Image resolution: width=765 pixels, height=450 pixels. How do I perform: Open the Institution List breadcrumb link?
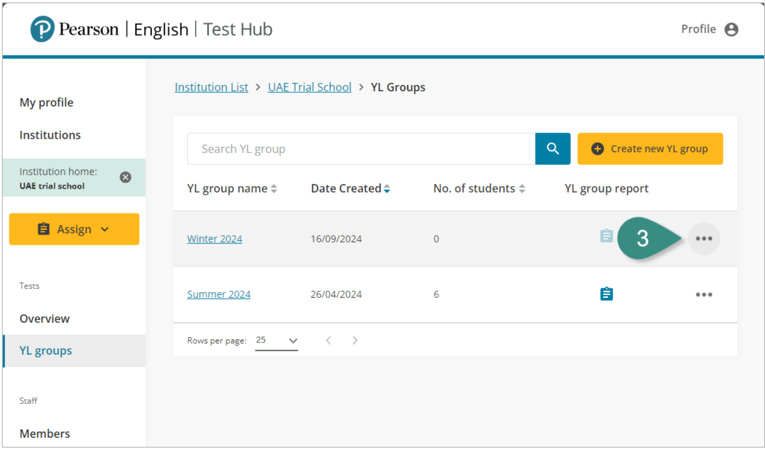click(211, 87)
